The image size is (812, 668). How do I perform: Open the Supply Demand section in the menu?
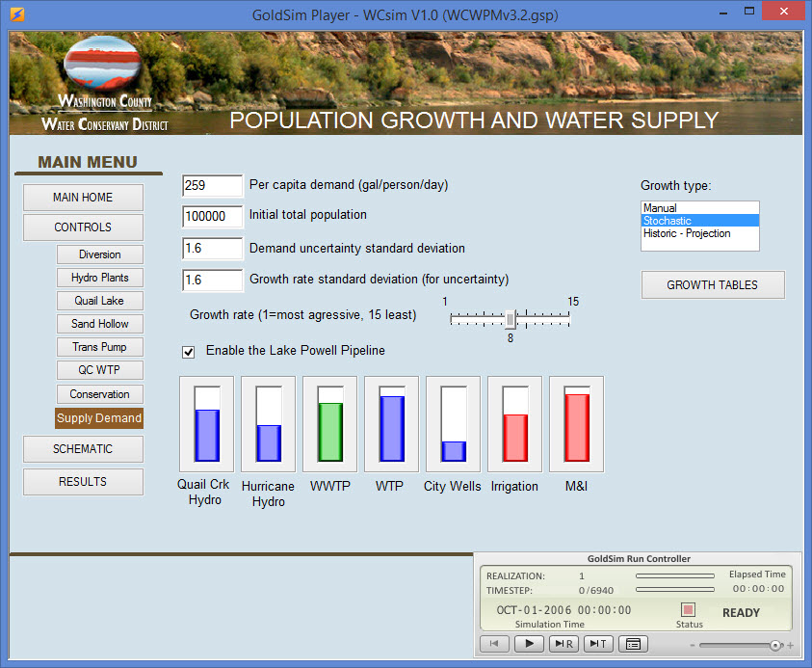[99, 418]
